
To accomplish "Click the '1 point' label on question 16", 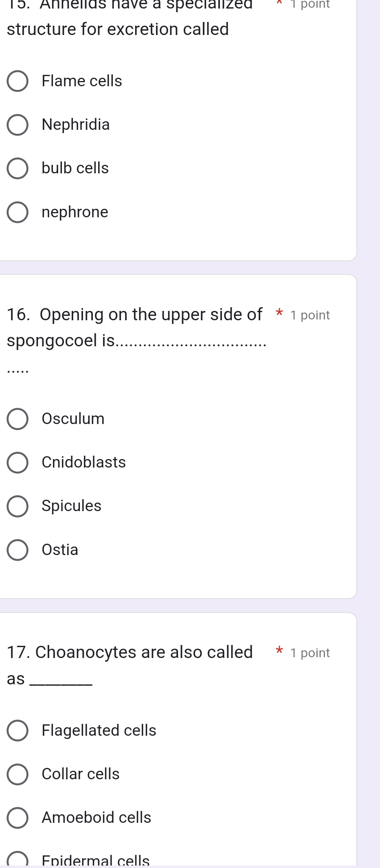I will coord(310,315).
